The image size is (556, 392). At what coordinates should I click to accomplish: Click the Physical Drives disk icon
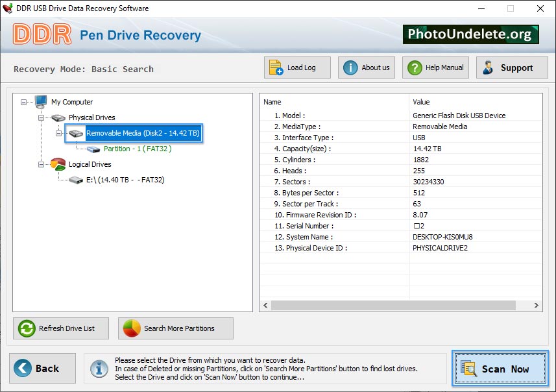coord(58,117)
